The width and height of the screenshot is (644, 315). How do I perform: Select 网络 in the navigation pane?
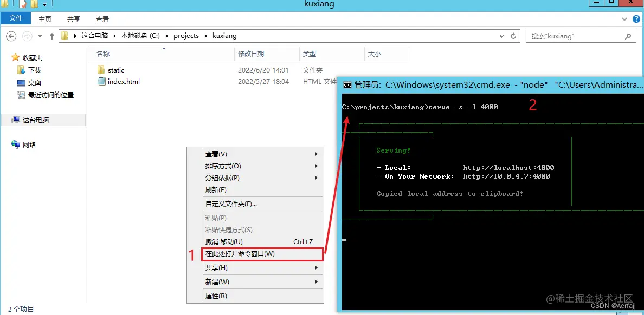29,145
